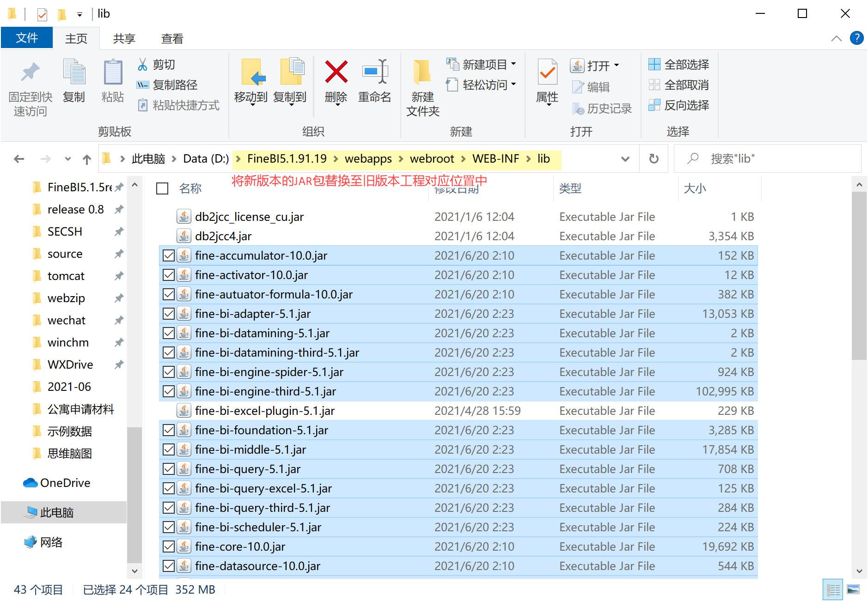This screenshot has height=601, width=868.
Task: Collapse the ribbon with the chevron
Action: click(x=836, y=38)
